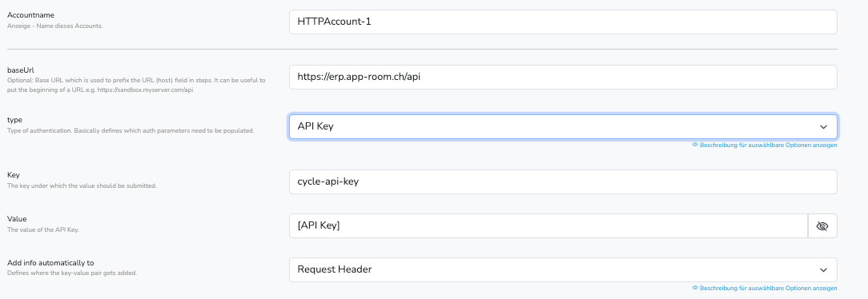
Task: Click the 'Type of authentication' description text
Action: 131,131
